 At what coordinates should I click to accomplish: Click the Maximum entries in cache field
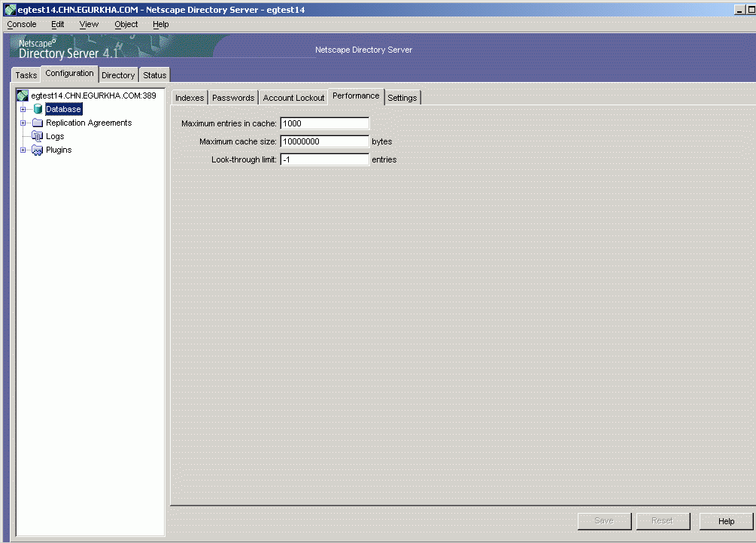(x=324, y=123)
